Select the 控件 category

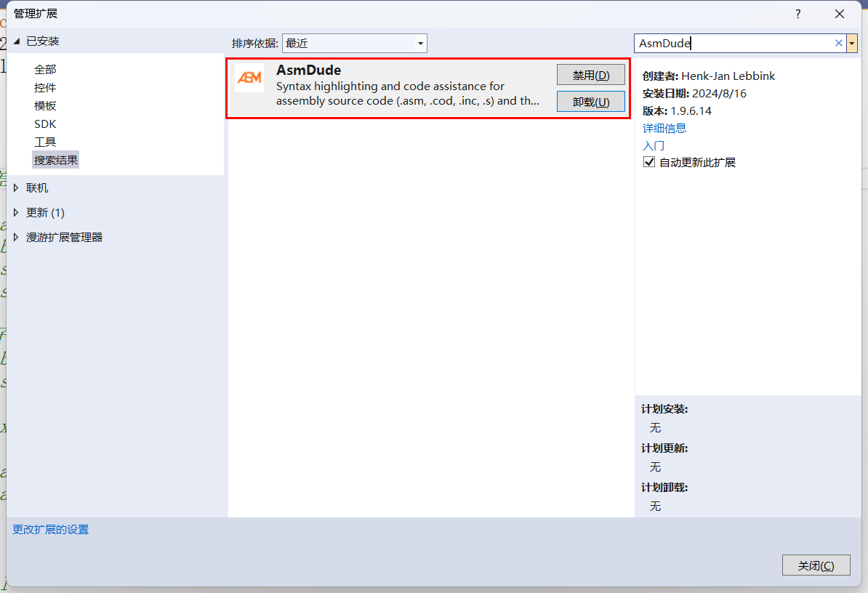pos(45,88)
